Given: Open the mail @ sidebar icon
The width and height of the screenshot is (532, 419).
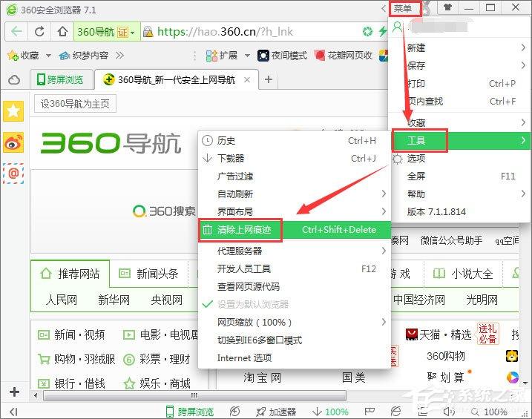Looking at the screenshot, I should (13, 174).
